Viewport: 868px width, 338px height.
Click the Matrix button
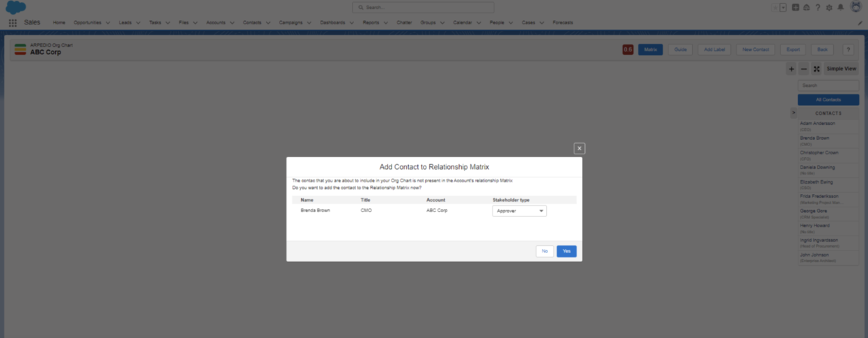(x=650, y=49)
